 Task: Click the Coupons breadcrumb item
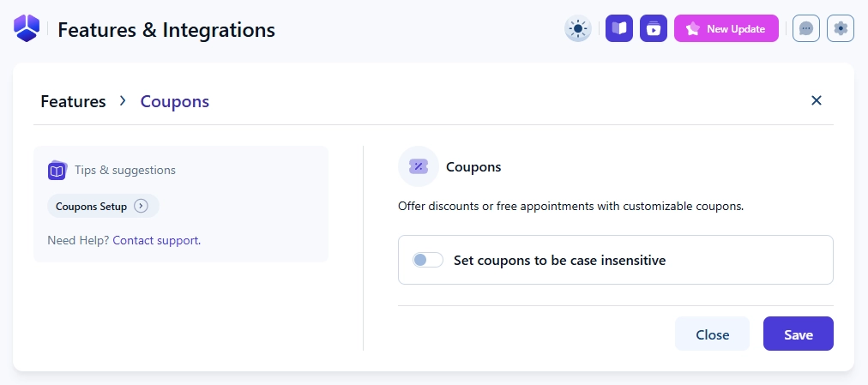click(175, 101)
